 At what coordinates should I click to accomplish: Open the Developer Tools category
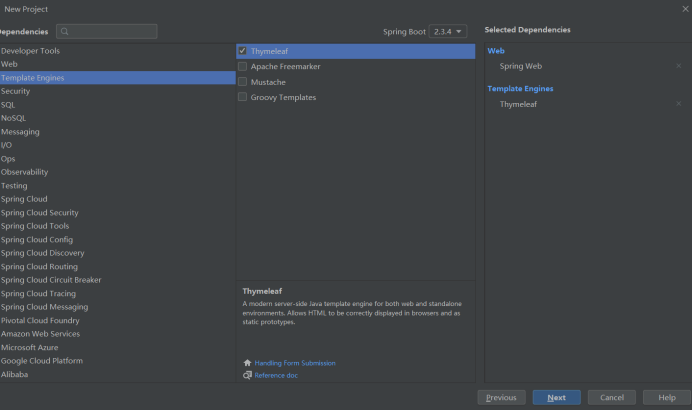pyautogui.click(x=30, y=51)
